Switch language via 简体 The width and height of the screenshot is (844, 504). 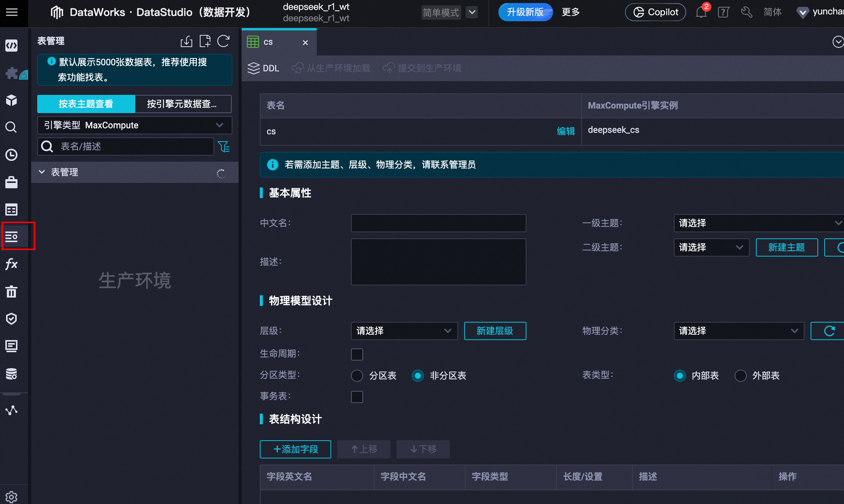(x=773, y=12)
